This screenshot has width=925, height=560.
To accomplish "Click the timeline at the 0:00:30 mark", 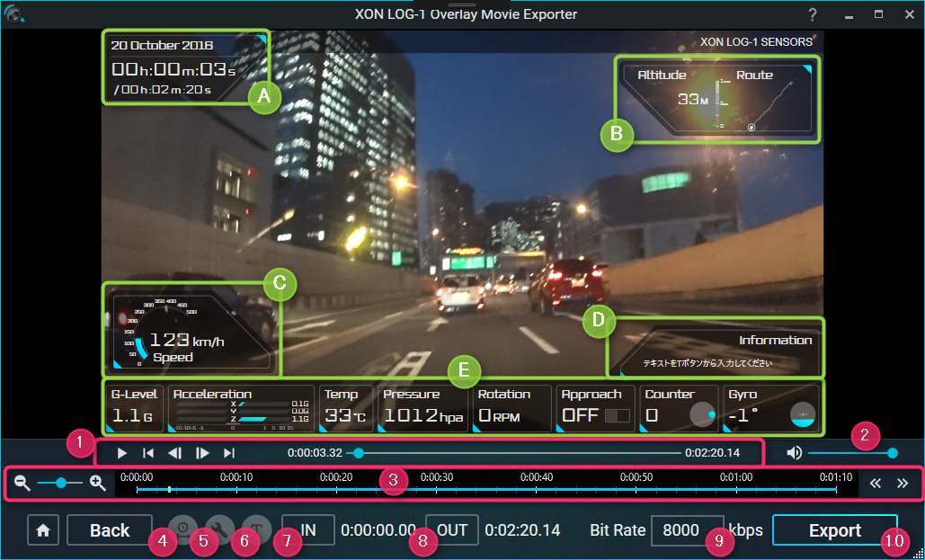I will pyautogui.click(x=437, y=489).
